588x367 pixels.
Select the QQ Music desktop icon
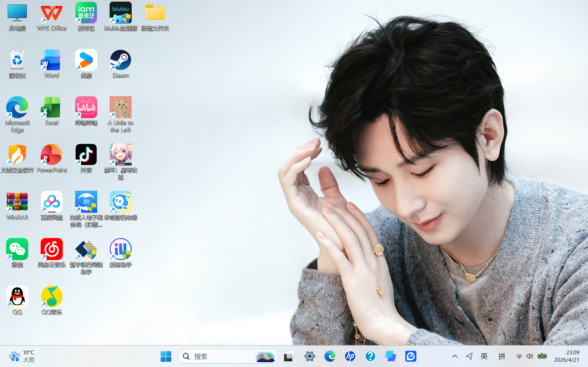pos(51,296)
